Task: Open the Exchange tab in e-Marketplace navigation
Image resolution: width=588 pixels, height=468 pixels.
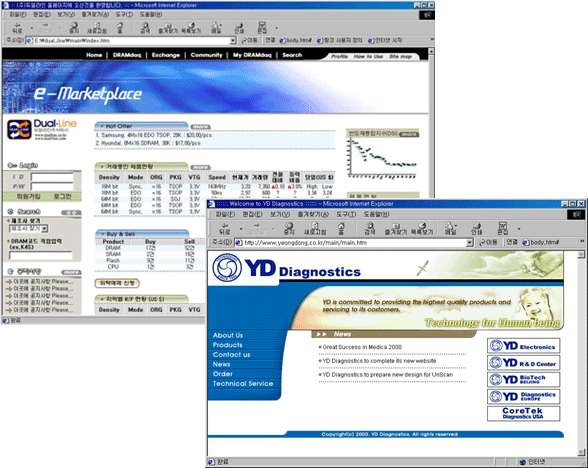Action: point(166,55)
